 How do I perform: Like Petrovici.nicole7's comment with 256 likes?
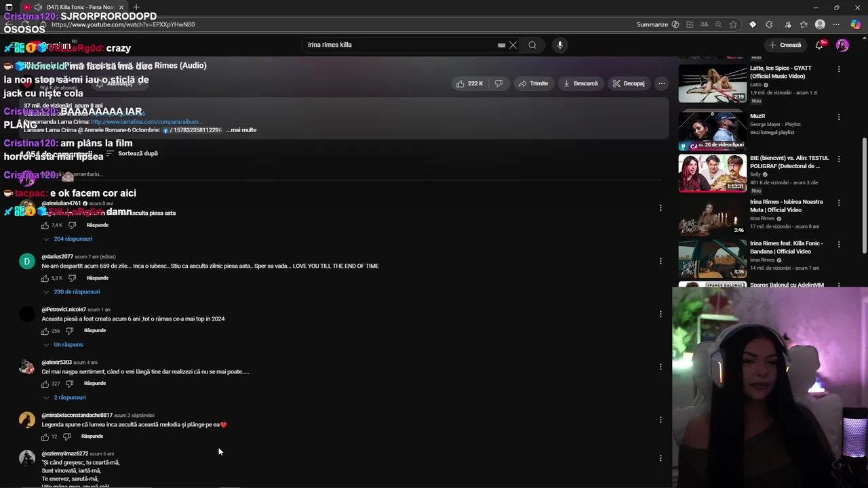click(45, 331)
